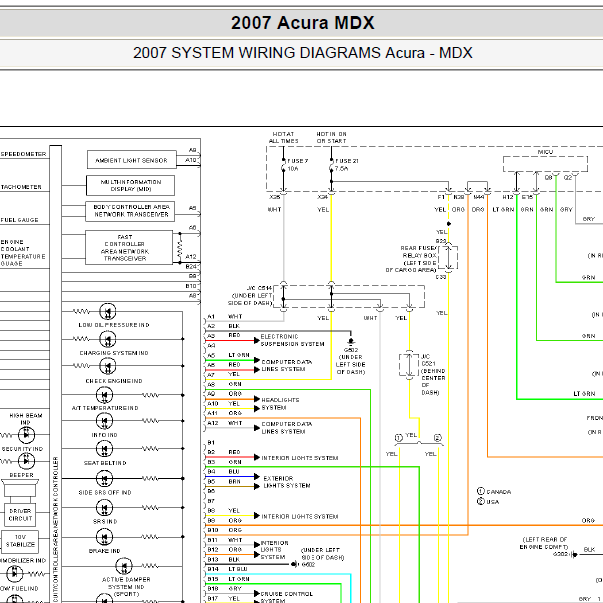Click the HOT IN ON OR START label
603x603 pixels.
[x=331, y=137]
